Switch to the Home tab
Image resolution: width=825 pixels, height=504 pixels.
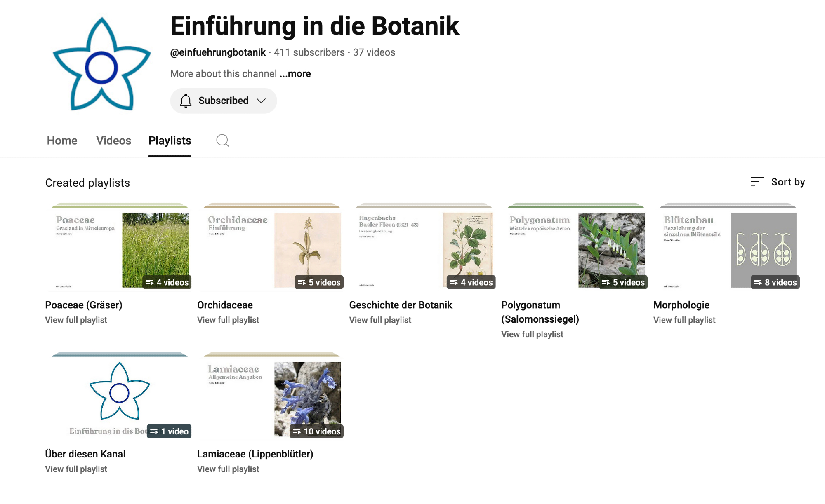point(62,141)
